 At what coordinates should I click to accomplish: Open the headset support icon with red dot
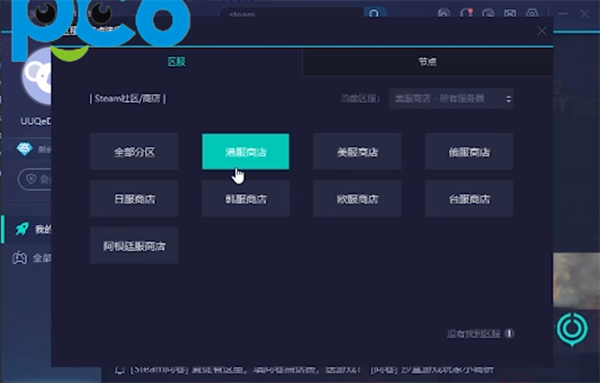[x=466, y=13]
